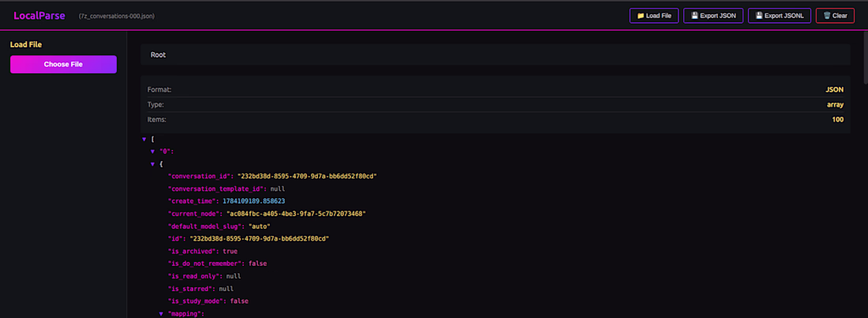Click the "id" key
This screenshot has width=868, height=318.
(x=177, y=239)
